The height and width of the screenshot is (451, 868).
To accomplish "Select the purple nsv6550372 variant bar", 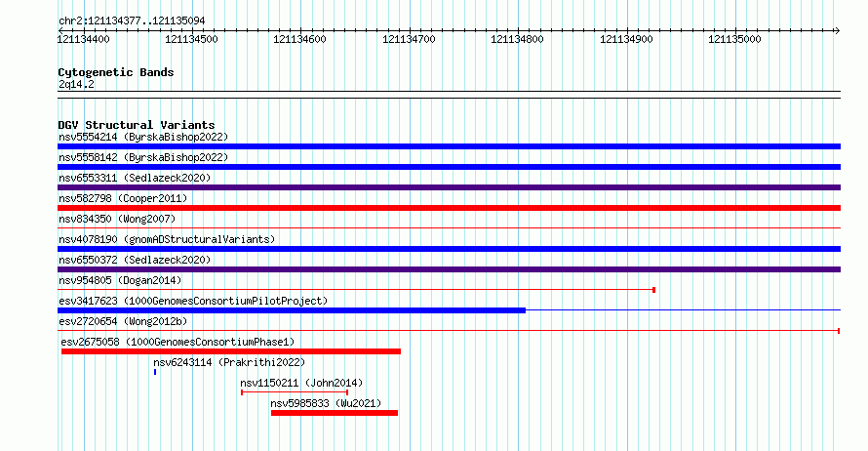I will (449, 269).
